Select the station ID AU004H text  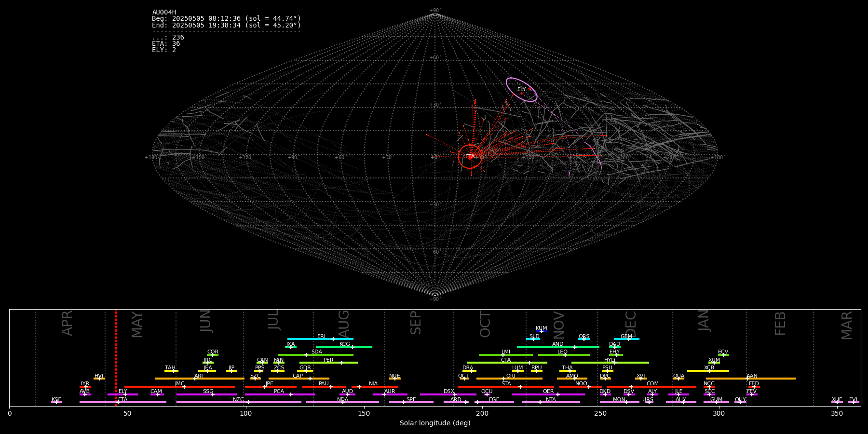click(x=164, y=13)
